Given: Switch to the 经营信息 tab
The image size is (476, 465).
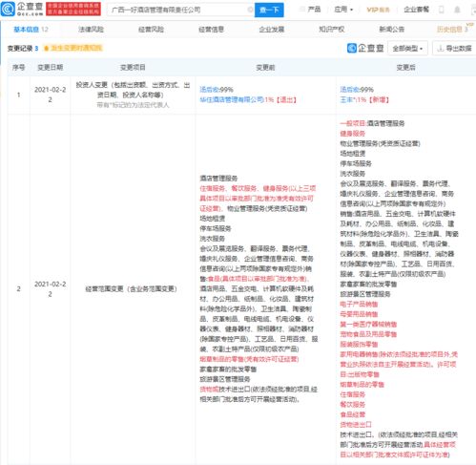Looking at the screenshot, I should 211,30.
